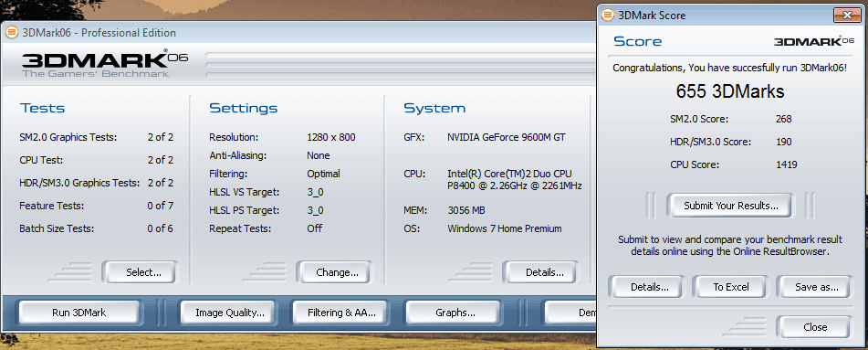
Task: Click OS text Windows 7 Home Premium
Action: (x=505, y=228)
